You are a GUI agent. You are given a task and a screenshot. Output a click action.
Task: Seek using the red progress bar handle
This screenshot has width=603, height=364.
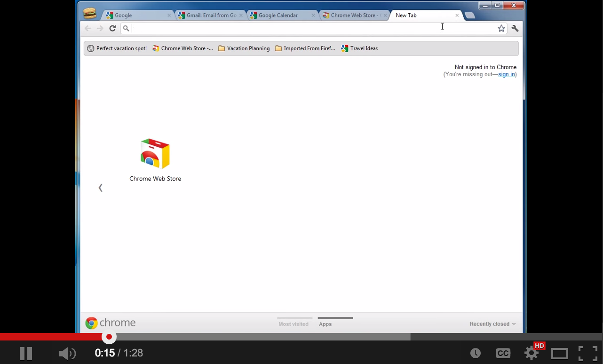(x=109, y=337)
